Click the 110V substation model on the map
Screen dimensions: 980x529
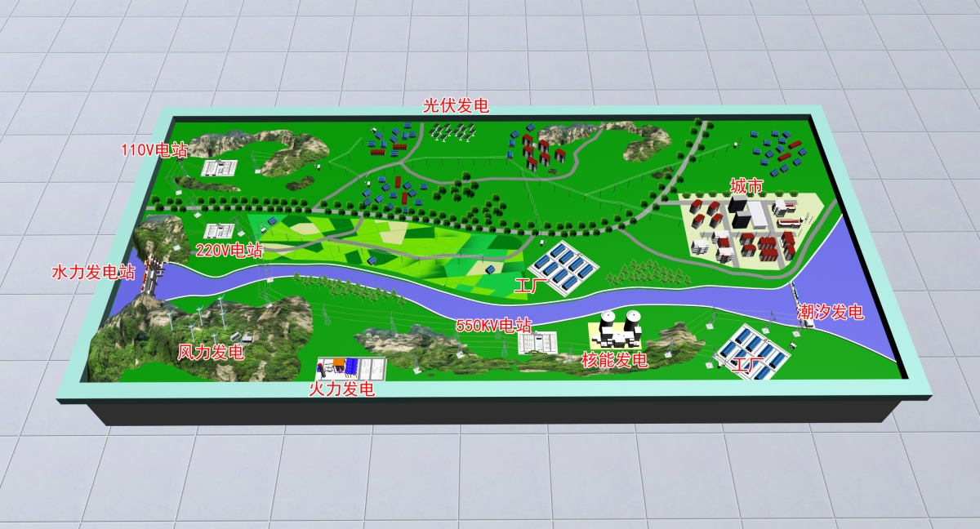click(219, 168)
